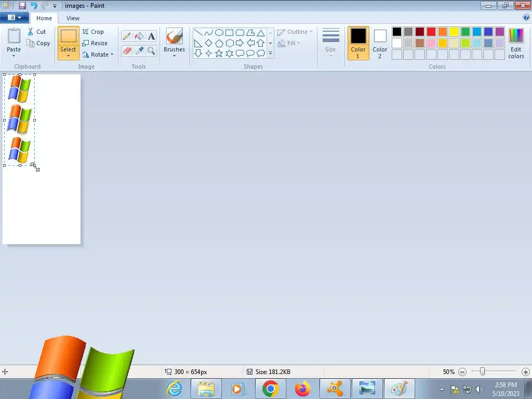Switch to the View tab
532x399 pixels.
point(73,18)
